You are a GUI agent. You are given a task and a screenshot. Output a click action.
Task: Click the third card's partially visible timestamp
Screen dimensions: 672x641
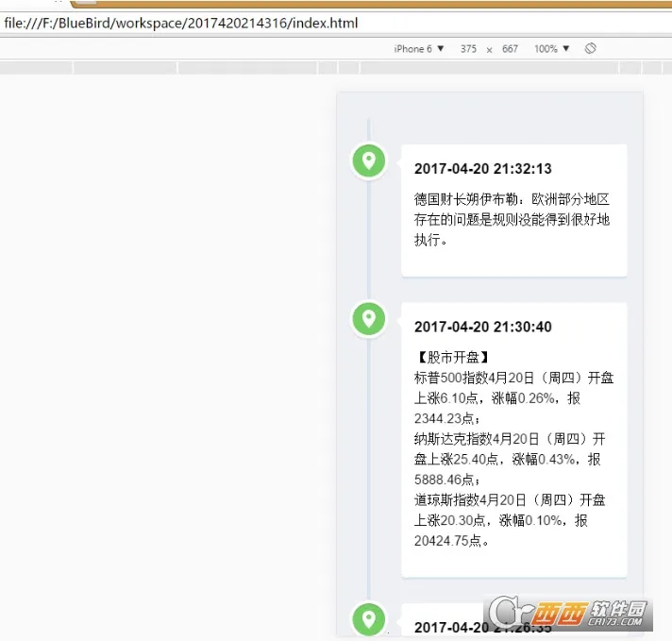453,628
